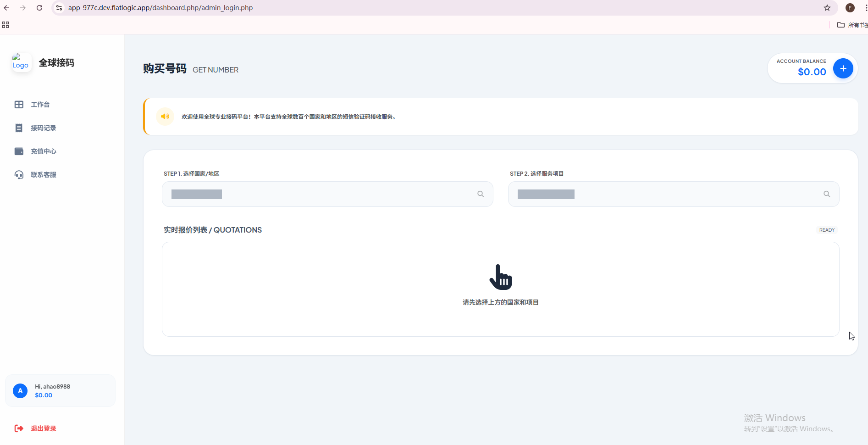868x445 pixels.
Task: Go to 充值中心 recharge center
Action: [43, 151]
